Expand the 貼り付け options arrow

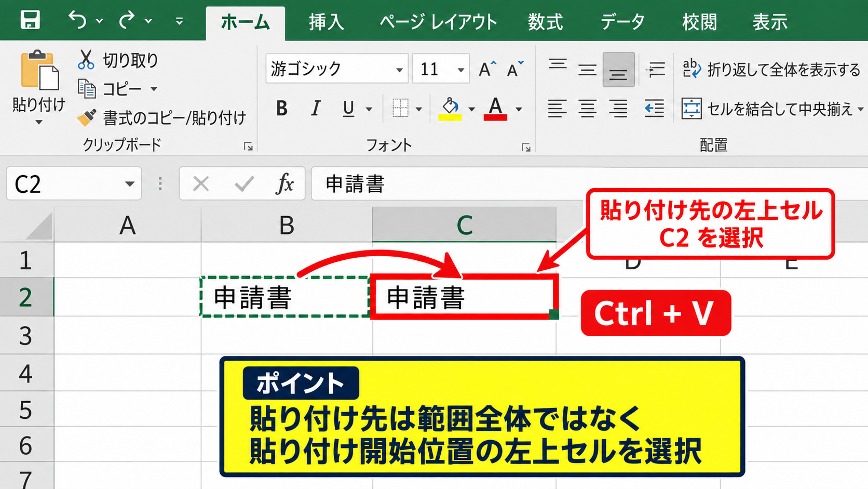tap(39, 123)
